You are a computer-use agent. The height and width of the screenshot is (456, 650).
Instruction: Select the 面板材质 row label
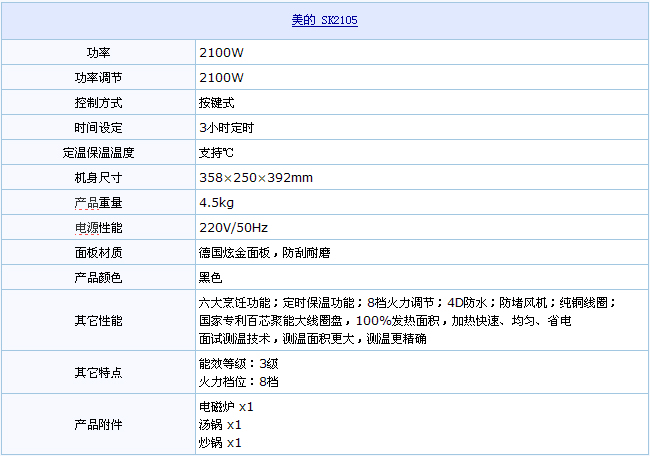[98, 253]
